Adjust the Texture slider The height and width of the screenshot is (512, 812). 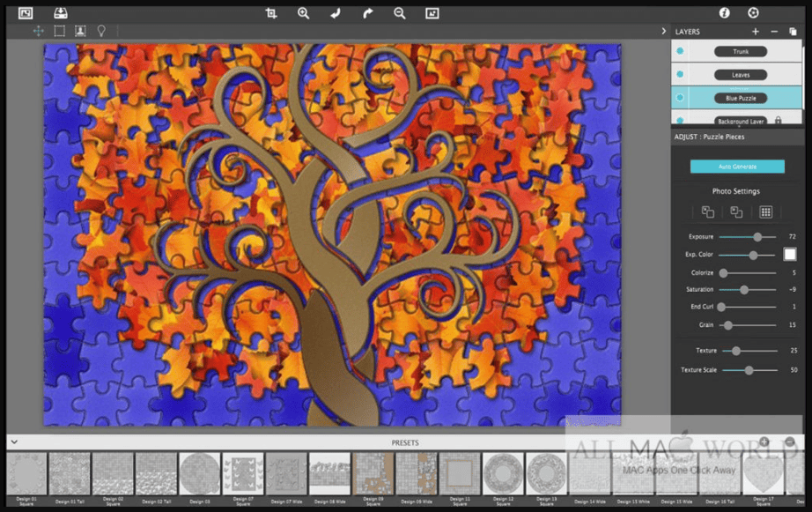(x=749, y=351)
